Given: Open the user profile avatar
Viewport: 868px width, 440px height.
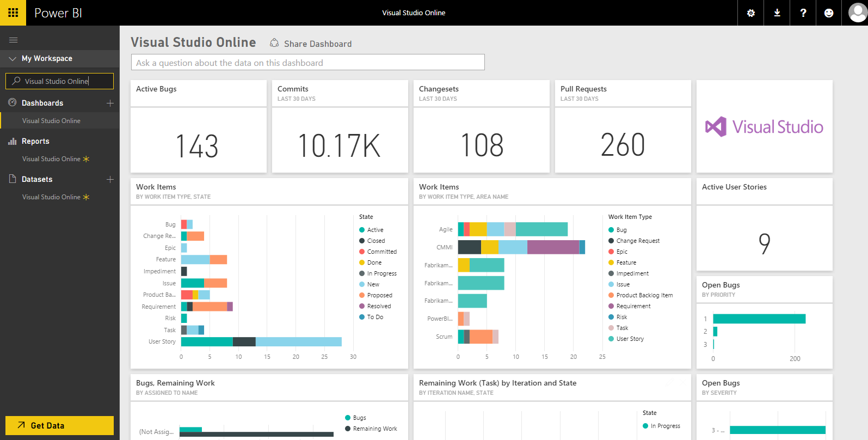Looking at the screenshot, I should click(858, 12).
